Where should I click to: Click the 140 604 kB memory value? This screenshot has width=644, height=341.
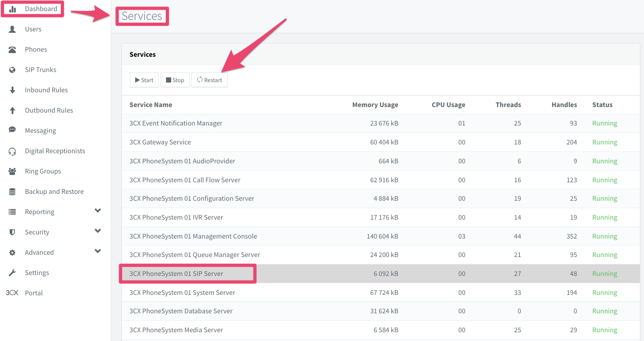[382, 236]
